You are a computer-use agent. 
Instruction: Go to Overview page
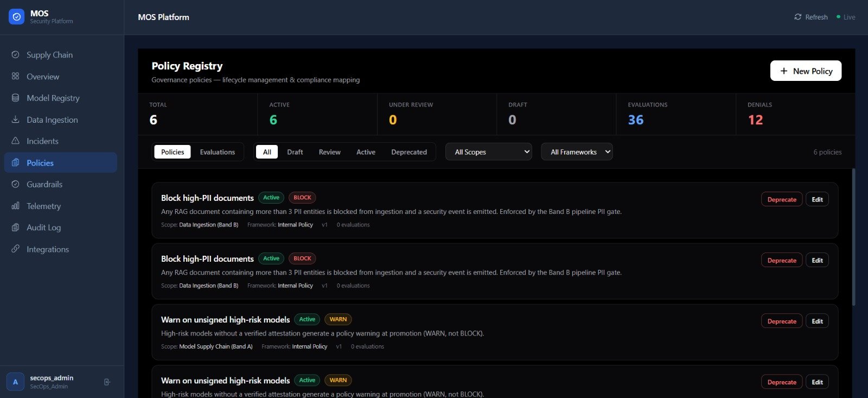60,77
